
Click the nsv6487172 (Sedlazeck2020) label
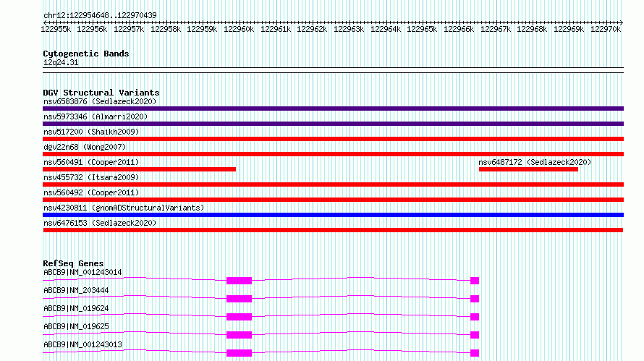pyautogui.click(x=535, y=162)
